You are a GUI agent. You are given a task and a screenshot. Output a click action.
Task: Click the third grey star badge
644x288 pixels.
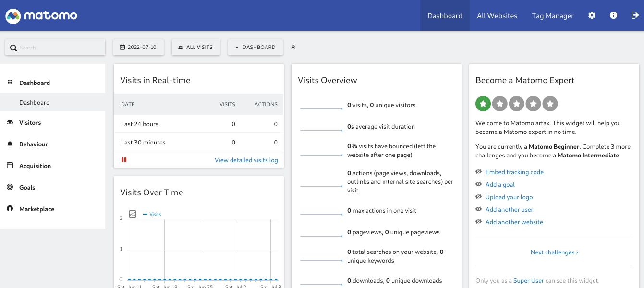[x=517, y=104]
